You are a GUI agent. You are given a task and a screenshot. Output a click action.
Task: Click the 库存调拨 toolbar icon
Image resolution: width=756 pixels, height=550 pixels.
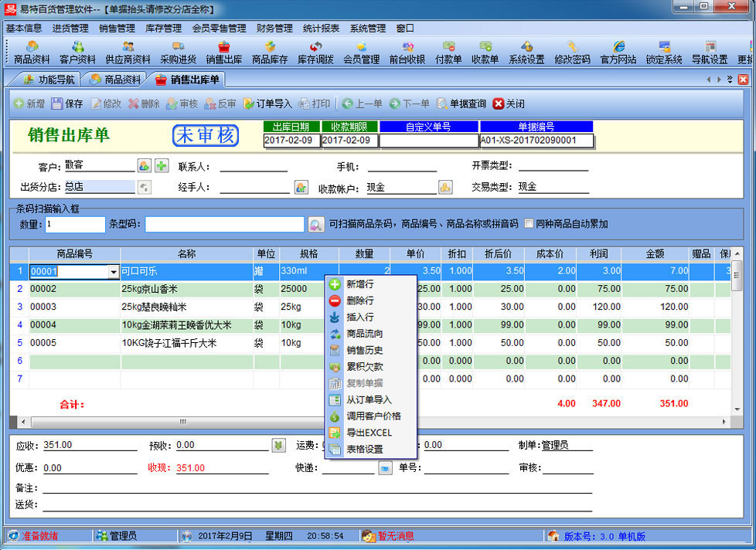[x=315, y=53]
